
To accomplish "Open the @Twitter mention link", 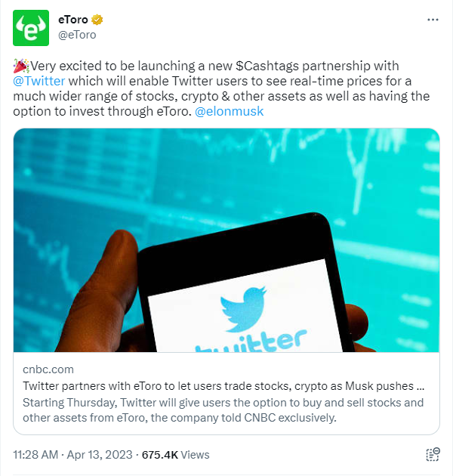I will [x=39, y=81].
